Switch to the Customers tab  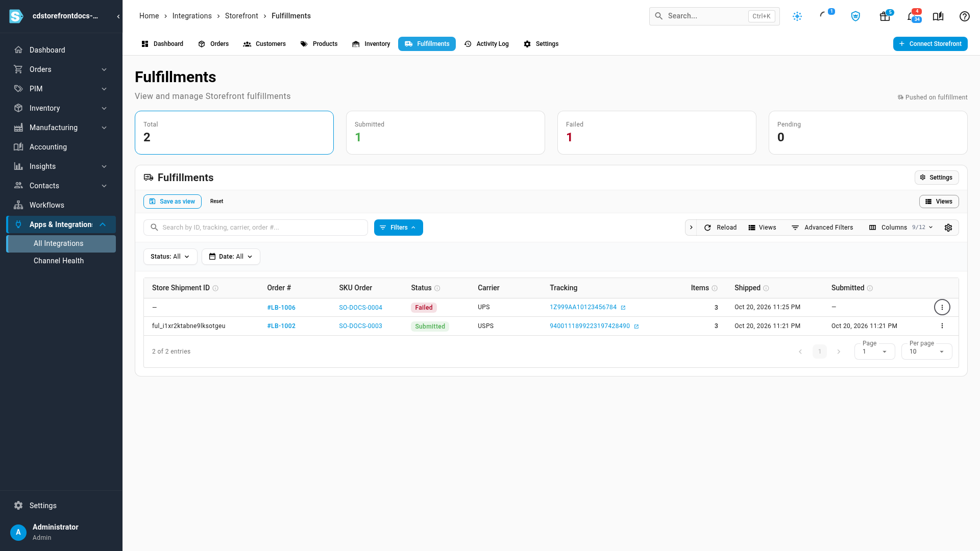point(264,44)
